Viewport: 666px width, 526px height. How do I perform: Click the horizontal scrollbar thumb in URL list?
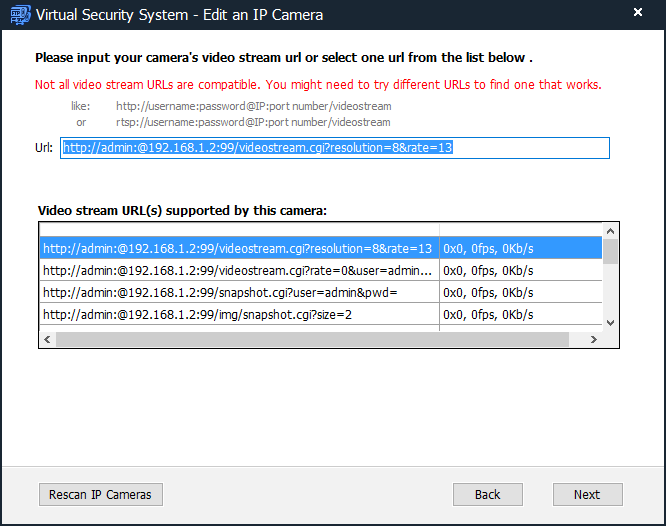click(x=310, y=340)
